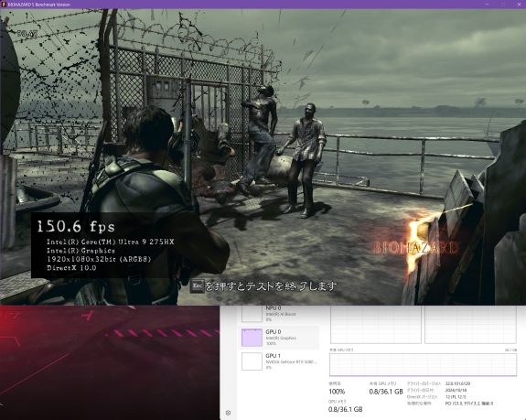This screenshot has width=526, height=420.
Task: Click the progress percentage at top-left of game
Action: (27, 33)
